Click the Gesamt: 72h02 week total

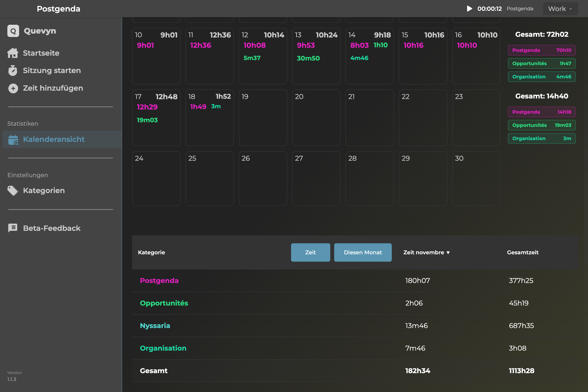tap(542, 35)
